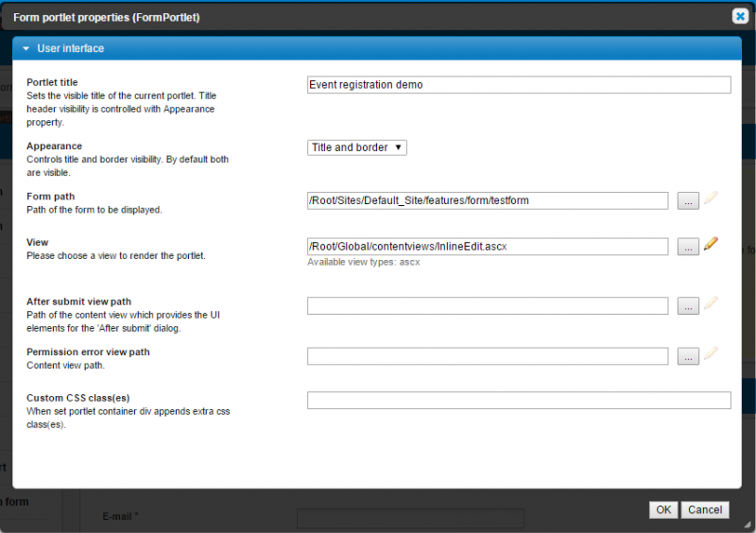The height and width of the screenshot is (533, 756).
Task: Click the pencil edit icon beside View path
Action: [x=711, y=244]
